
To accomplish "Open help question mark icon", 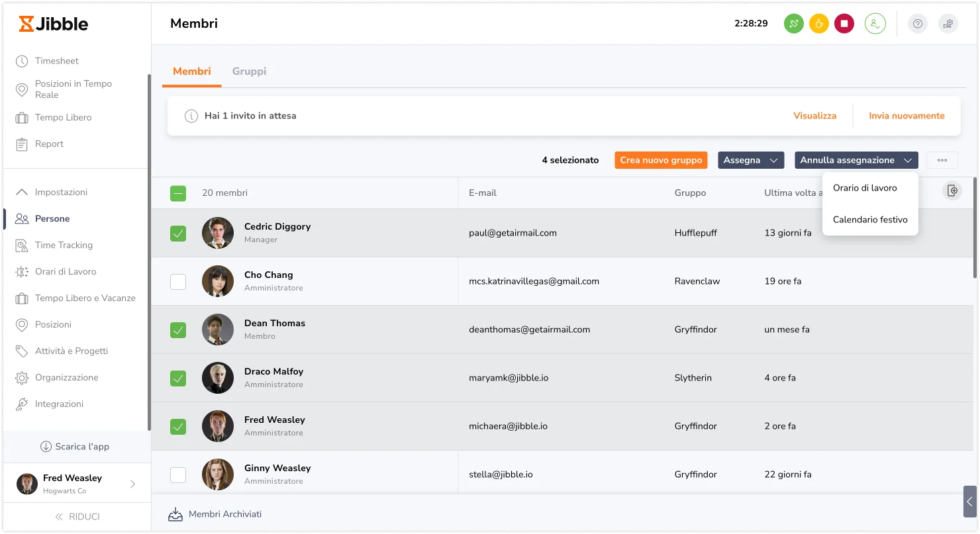I will tap(918, 24).
